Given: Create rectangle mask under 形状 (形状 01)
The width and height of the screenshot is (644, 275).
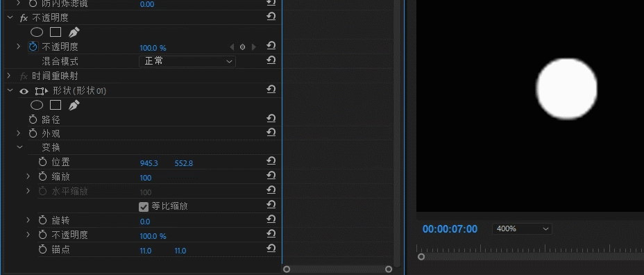Looking at the screenshot, I should tap(56, 106).
